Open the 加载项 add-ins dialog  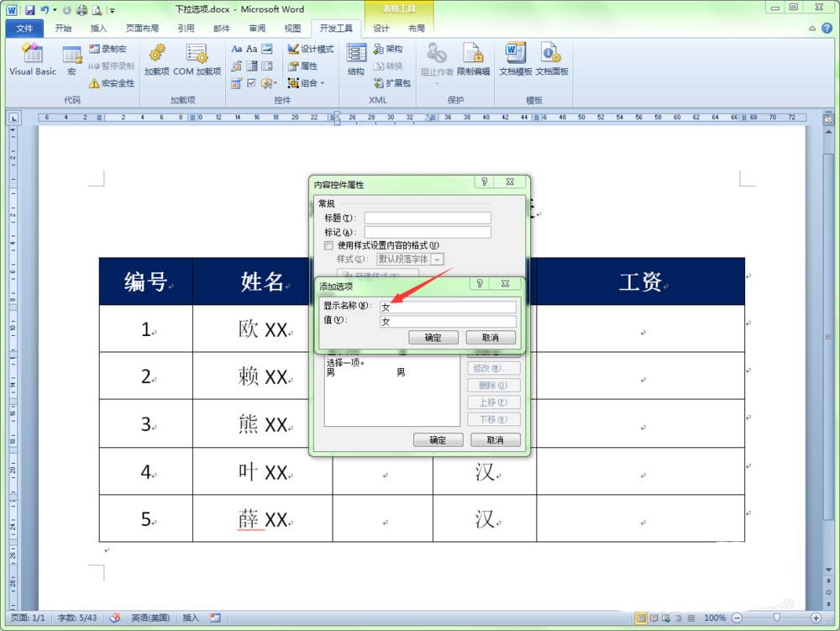pyautogui.click(x=156, y=60)
